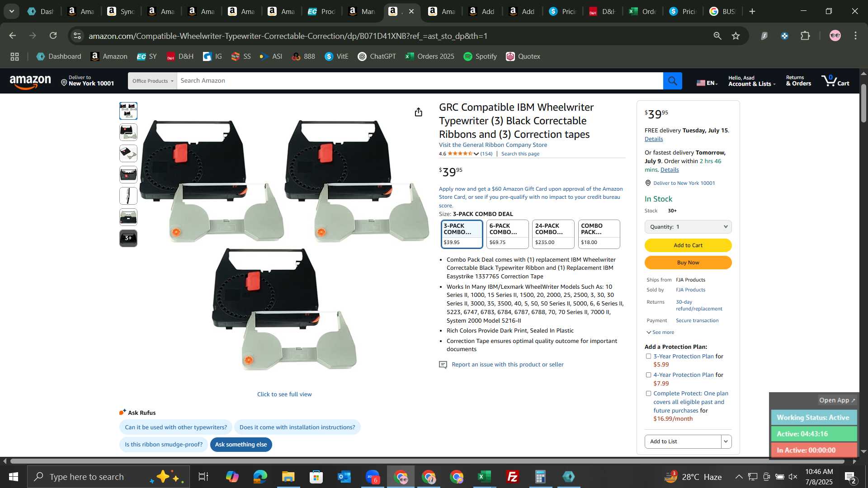Expand the Add to List dropdown arrow
The image size is (868, 488).
tap(726, 441)
